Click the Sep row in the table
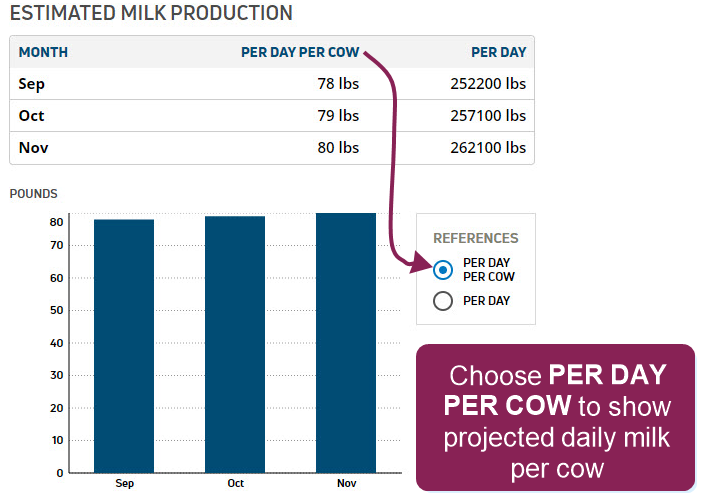The width and height of the screenshot is (711, 504). [x=272, y=84]
